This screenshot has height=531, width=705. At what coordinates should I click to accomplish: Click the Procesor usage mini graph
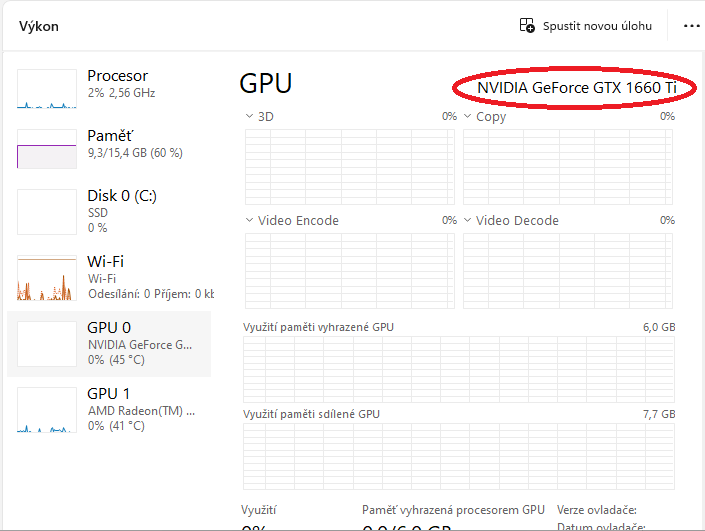coord(47,89)
